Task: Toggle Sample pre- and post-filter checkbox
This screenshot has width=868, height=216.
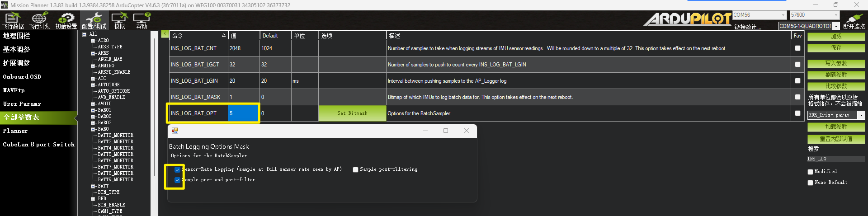Action: click(177, 180)
